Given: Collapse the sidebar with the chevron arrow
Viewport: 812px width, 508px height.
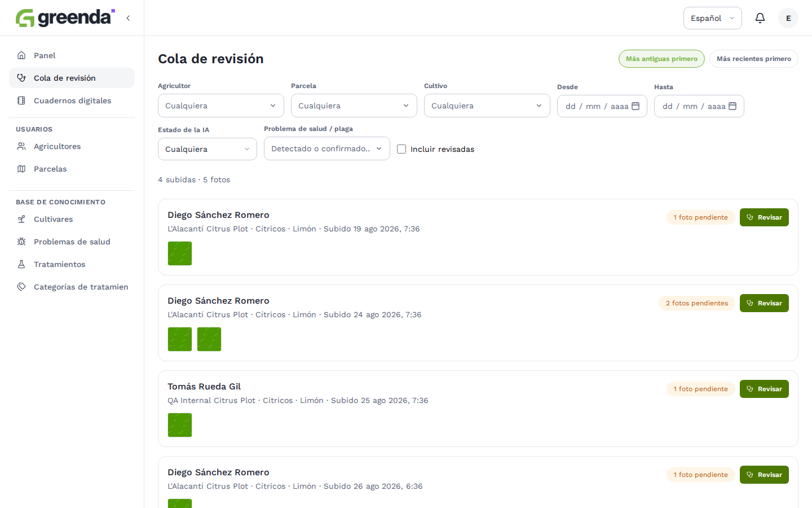Looking at the screenshot, I should point(128,18).
